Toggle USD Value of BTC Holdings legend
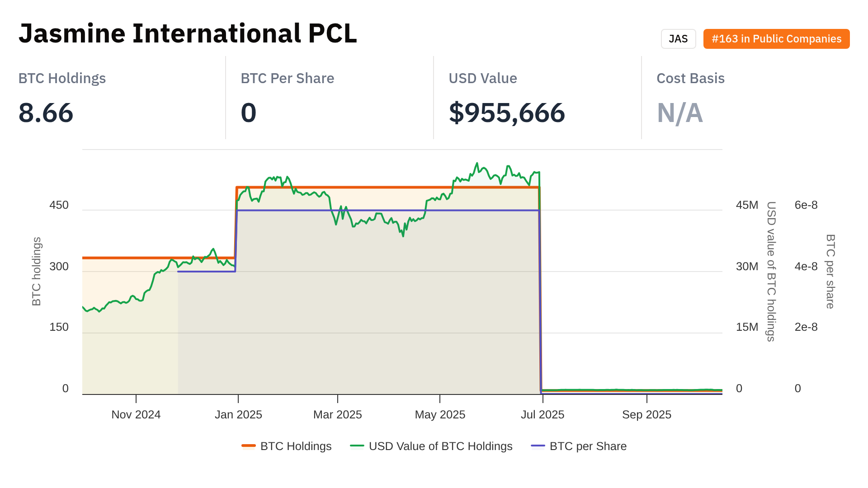The width and height of the screenshot is (868, 488). click(440, 446)
